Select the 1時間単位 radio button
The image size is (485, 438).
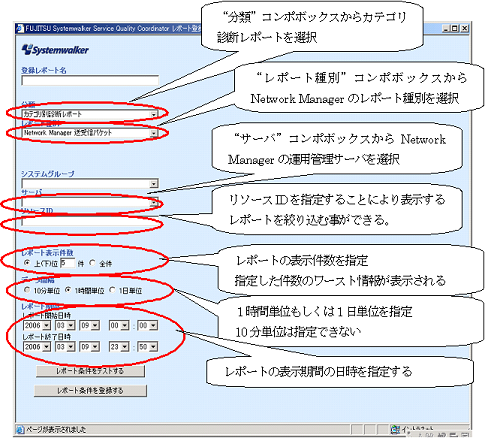68,290
